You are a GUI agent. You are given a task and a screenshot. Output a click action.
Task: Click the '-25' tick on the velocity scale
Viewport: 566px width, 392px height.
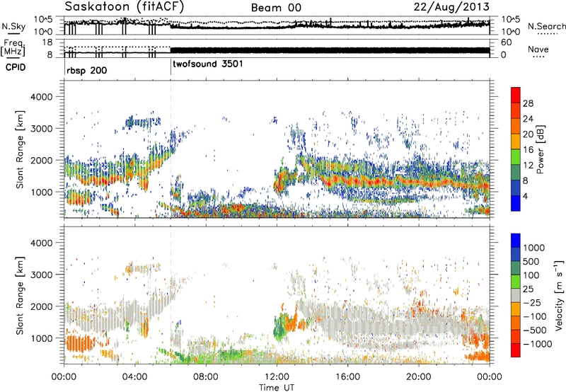coord(532,302)
